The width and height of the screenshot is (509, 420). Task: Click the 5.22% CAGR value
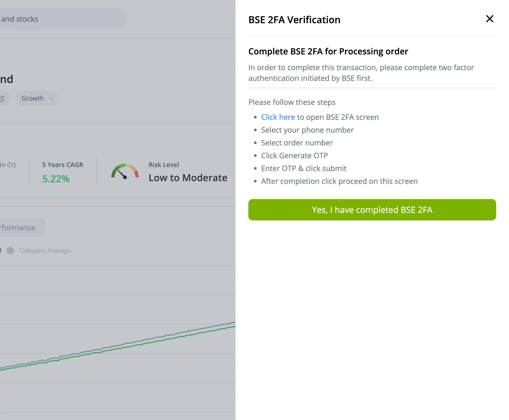pyautogui.click(x=56, y=179)
